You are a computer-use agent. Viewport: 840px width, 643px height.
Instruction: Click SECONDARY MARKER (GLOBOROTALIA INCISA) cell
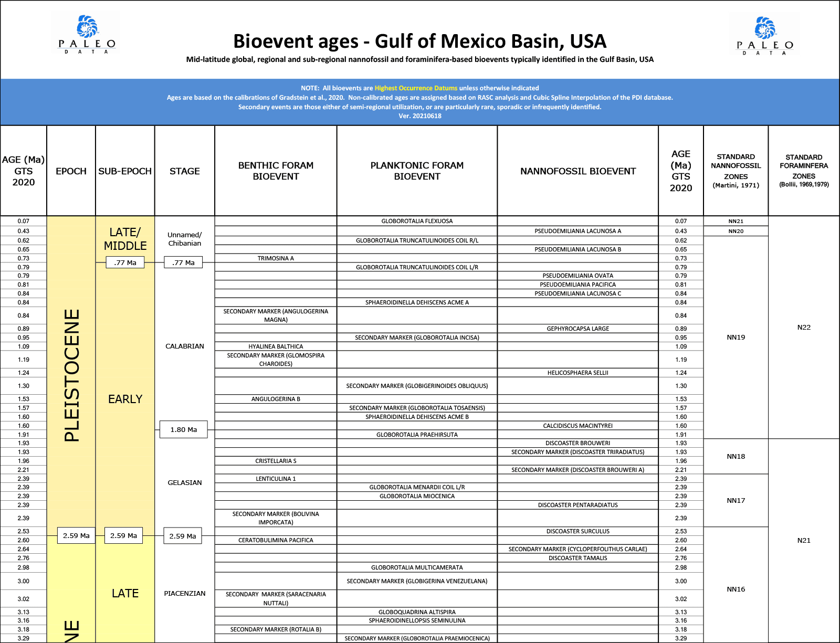[x=417, y=338]
